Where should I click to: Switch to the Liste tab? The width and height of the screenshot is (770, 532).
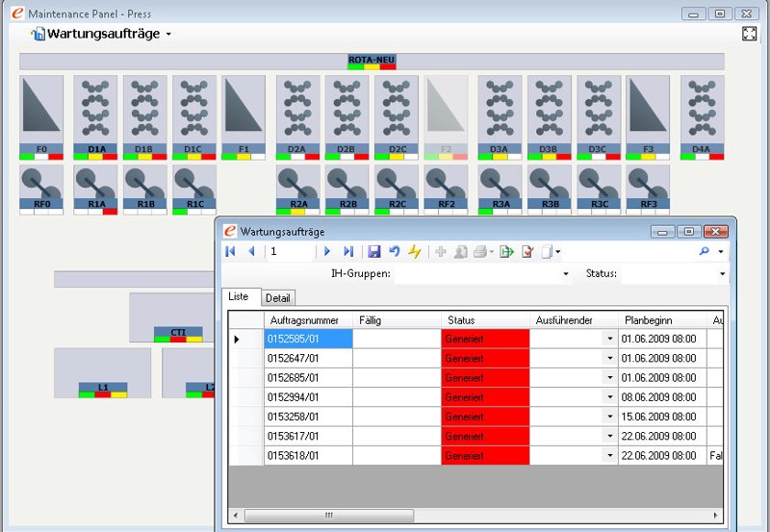tap(238, 297)
